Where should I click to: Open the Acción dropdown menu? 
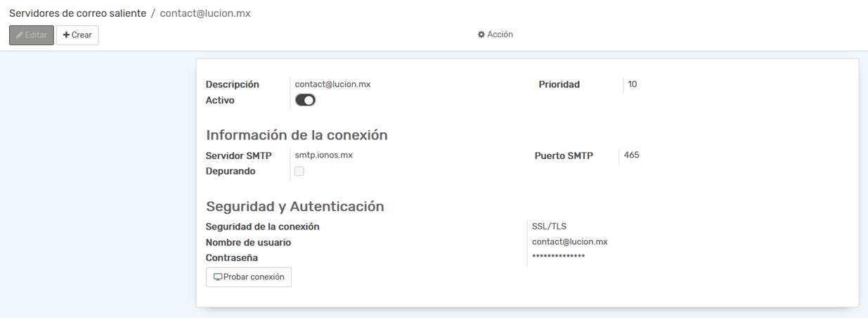495,34
